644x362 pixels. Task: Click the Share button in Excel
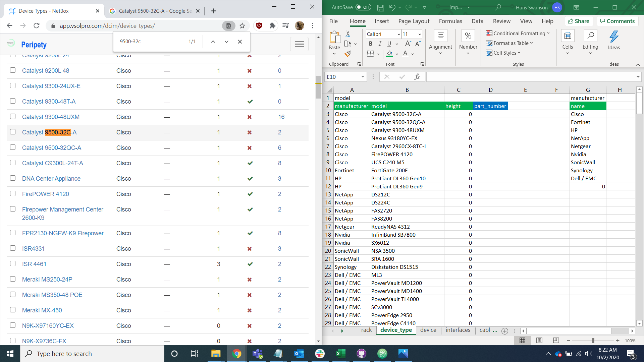[579, 21]
